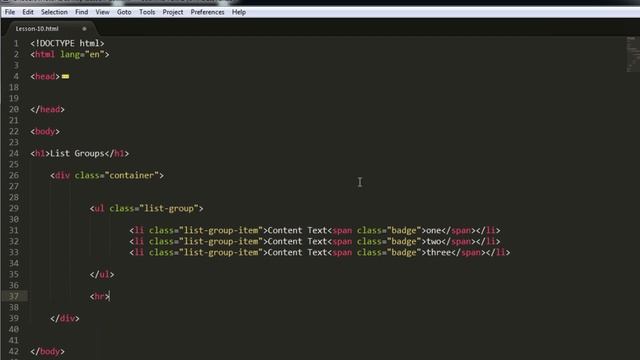The image size is (640, 360).
Task: Open the Help menu
Action: pyautogui.click(x=239, y=12)
